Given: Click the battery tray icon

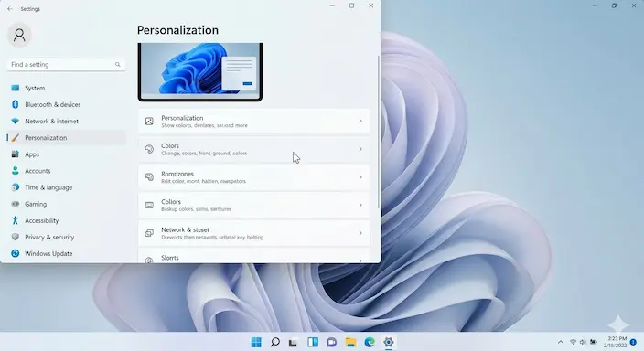Looking at the screenshot, I should 594,342.
